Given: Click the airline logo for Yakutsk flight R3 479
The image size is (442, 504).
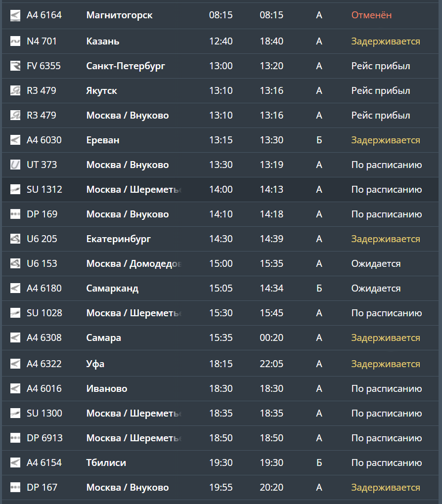Looking at the screenshot, I should (x=15, y=91).
